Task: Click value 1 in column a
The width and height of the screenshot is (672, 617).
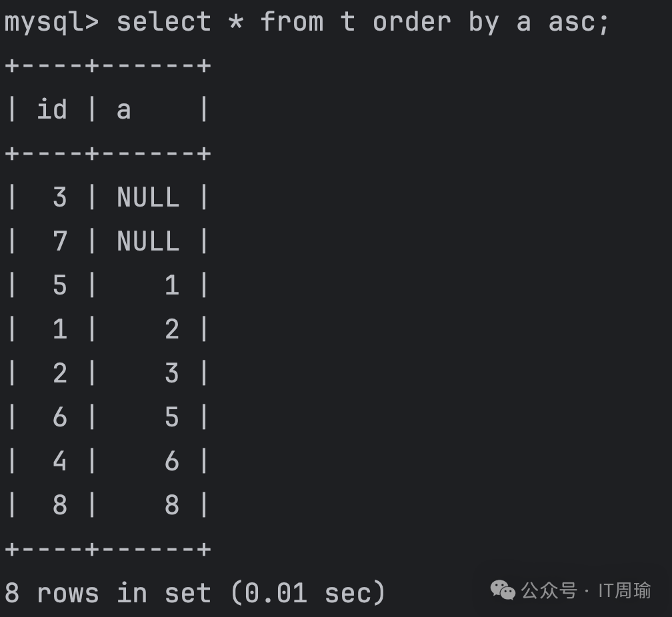Action: click(172, 285)
